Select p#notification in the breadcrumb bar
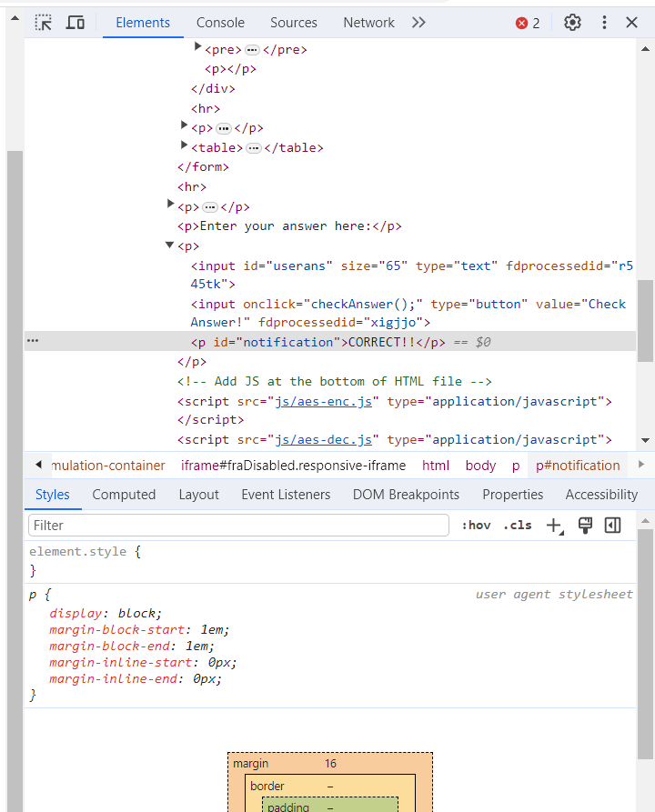 point(577,465)
